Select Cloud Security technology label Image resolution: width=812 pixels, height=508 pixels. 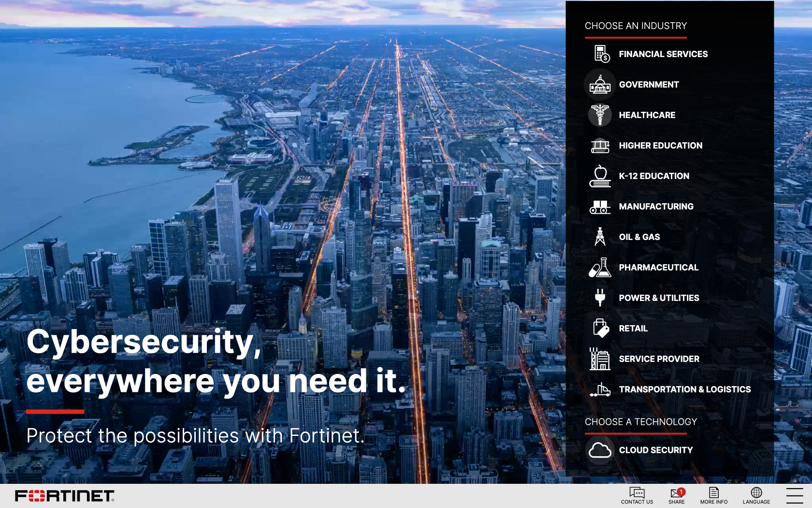click(x=656, y=450)
